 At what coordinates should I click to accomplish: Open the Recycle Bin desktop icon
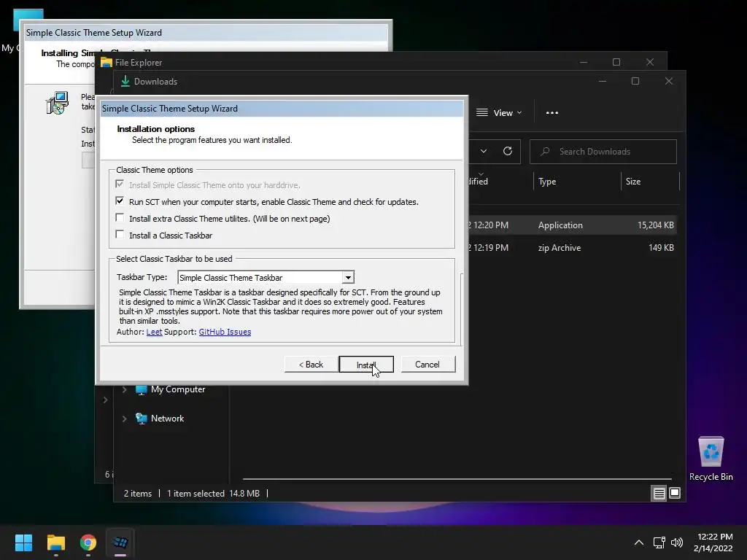tap(711, 458)
